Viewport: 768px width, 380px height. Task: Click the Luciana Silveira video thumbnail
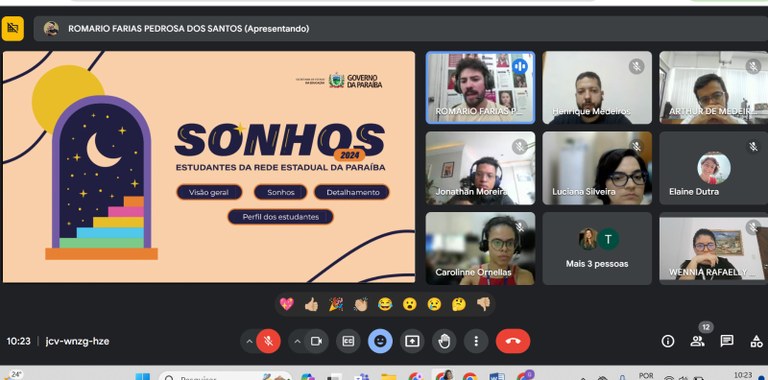pos(597,168)
